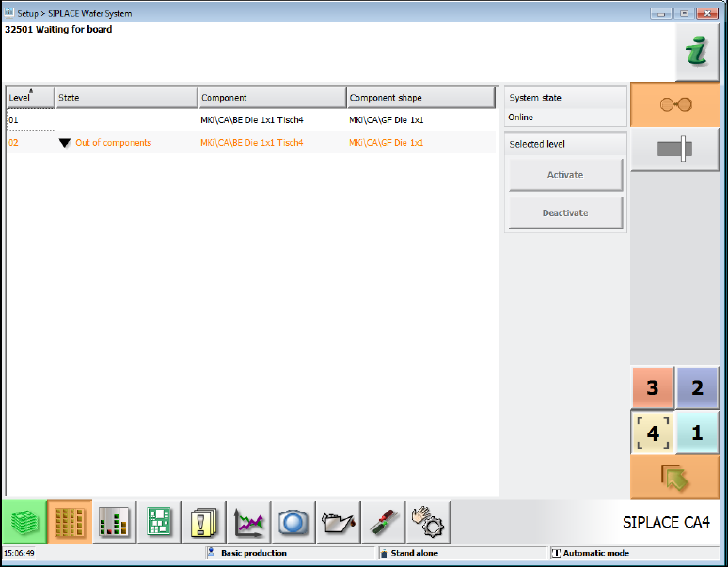Select the glasses view button
This screenshot has width=728, height=567.
[675, 105]
